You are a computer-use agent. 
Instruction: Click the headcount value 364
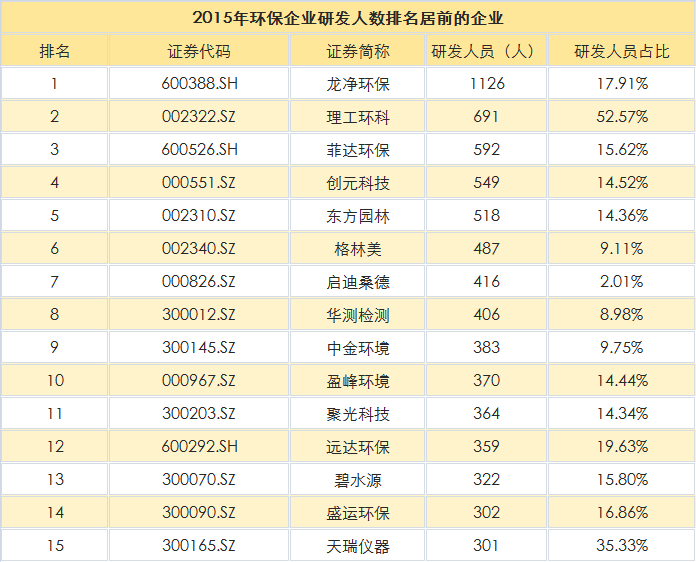point(486,413)
